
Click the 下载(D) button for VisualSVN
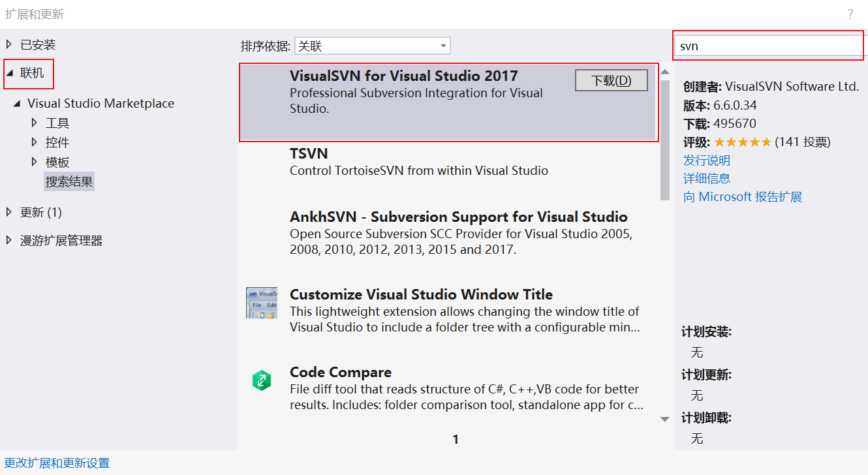[x=611, y=80]
